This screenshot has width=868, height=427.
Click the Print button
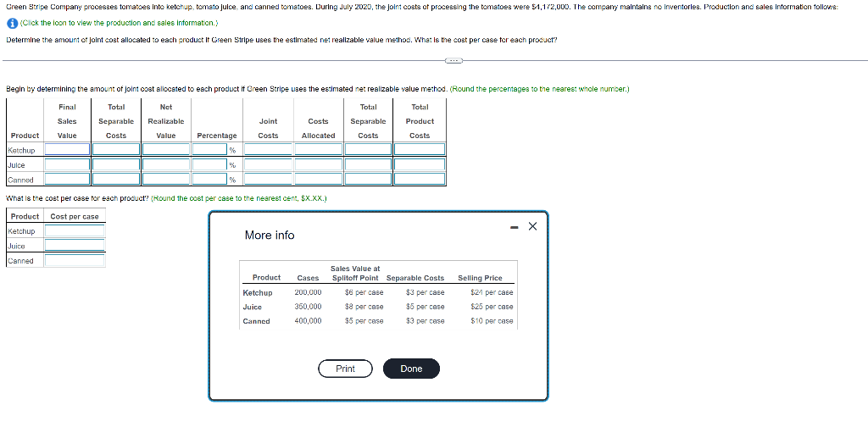point(346,369)
